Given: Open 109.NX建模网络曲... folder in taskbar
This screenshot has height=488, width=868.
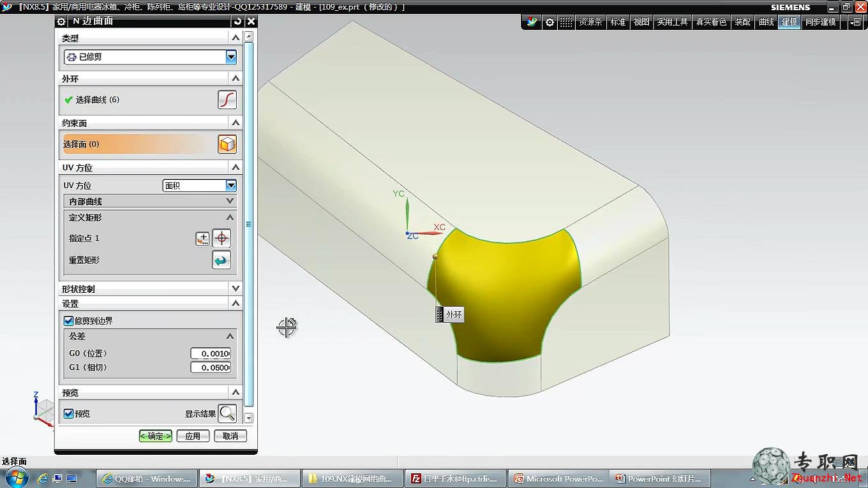Looking at the screenshot, I should (x=353, y=478).
